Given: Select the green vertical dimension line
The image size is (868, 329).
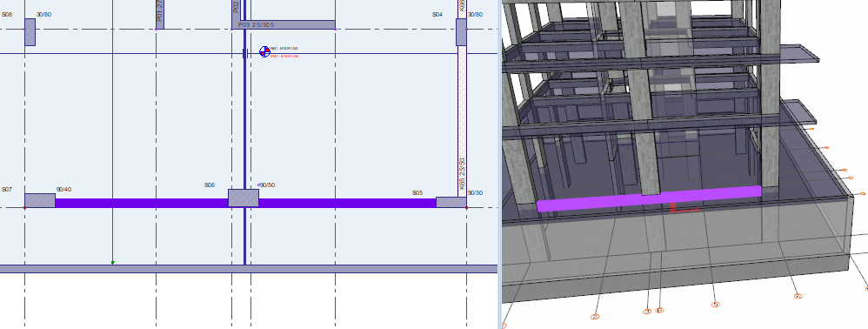Looking at the screenshot, I should pyautogui.click(x=112, y=131).
